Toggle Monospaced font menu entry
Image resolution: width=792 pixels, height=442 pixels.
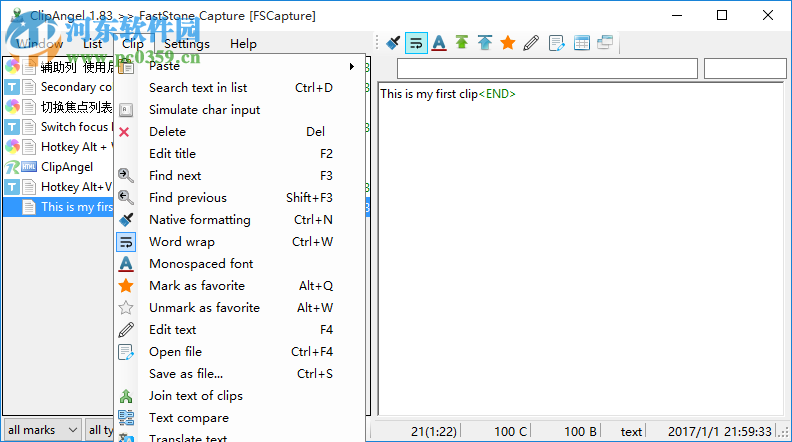click(239, 264)
